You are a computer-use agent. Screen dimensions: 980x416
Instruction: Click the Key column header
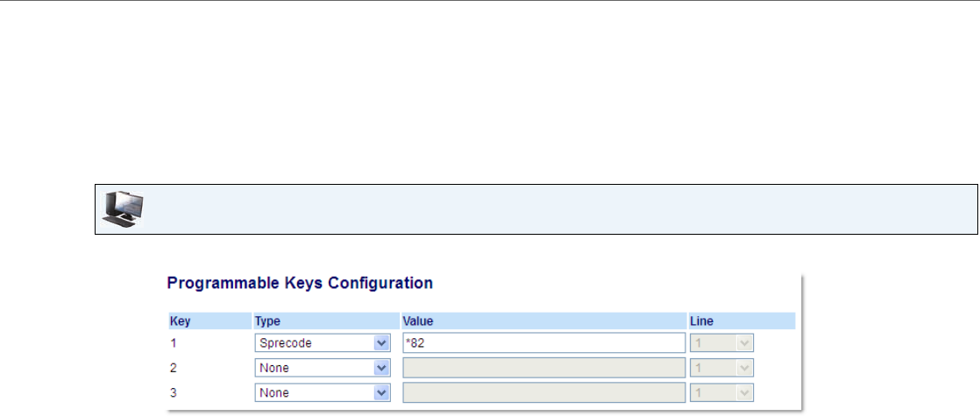coord(179,322)
